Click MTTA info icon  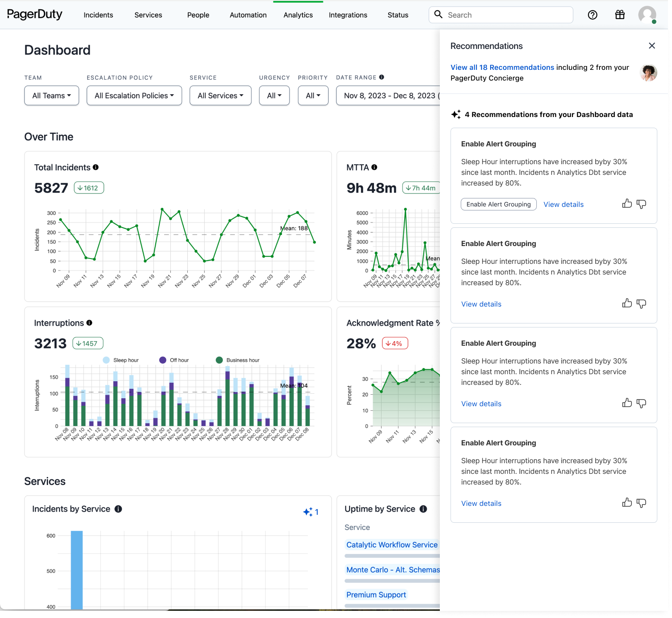click(374, 167)
